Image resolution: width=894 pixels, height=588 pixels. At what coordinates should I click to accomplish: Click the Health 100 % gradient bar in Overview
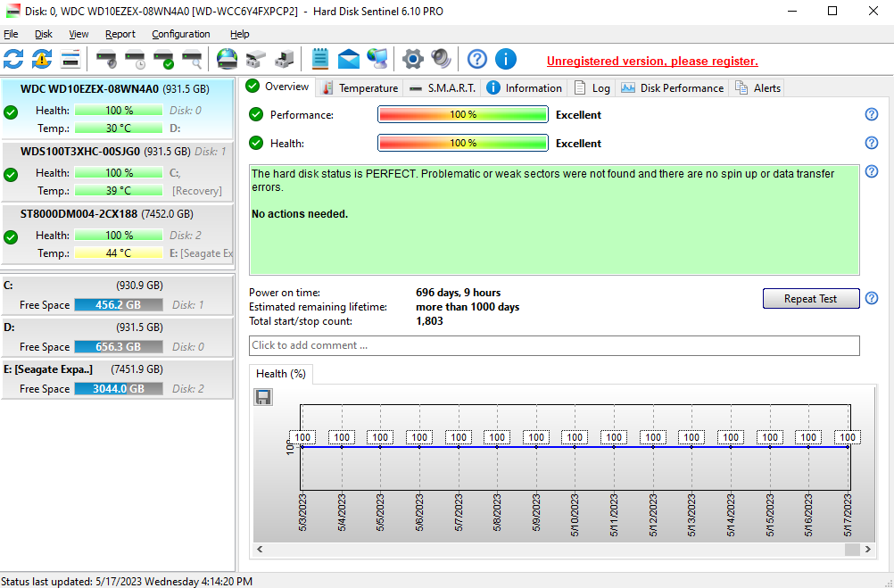click(463, 143)
